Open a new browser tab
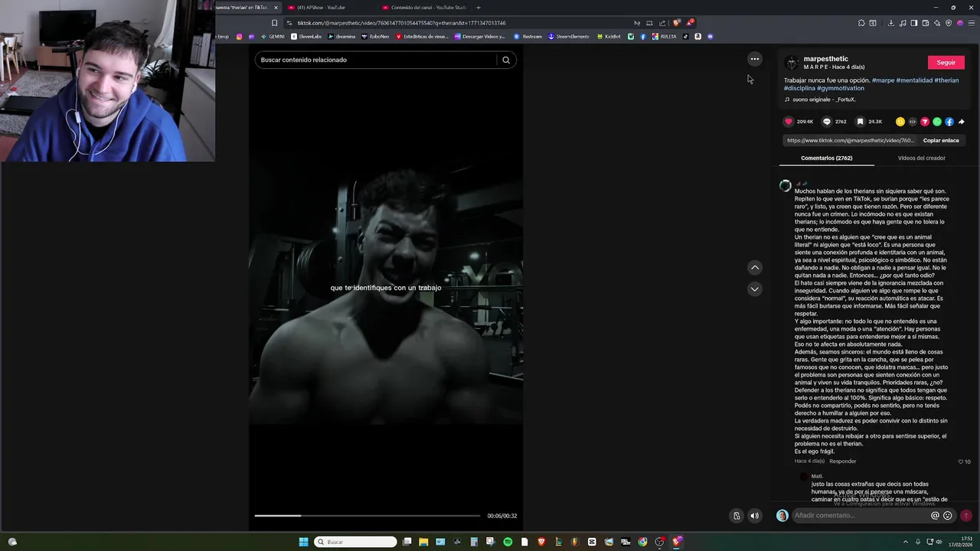Viewport: 980px width, 551px height. coord(479,8)
